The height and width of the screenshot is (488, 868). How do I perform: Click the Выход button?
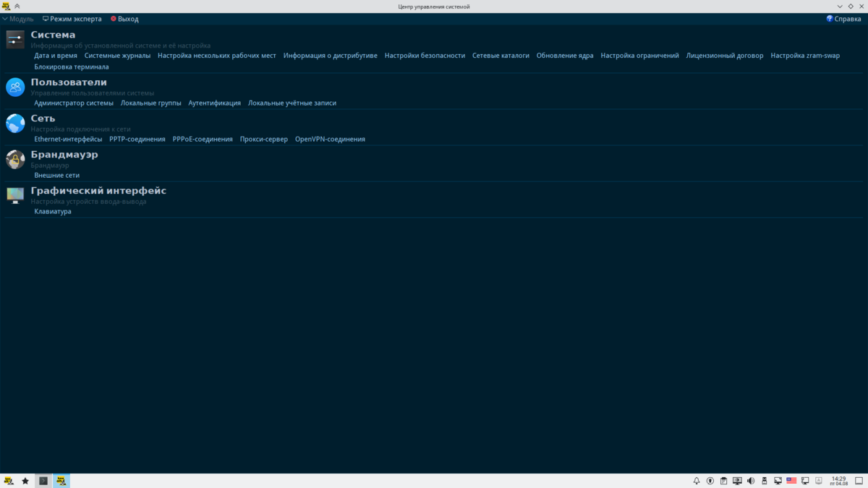(x=124, y=19)
